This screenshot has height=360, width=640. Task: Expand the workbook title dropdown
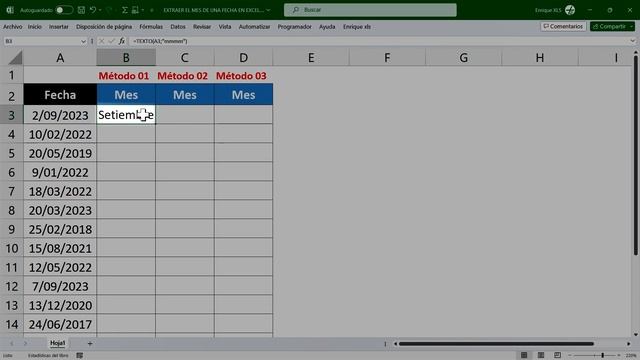point(268,10)
